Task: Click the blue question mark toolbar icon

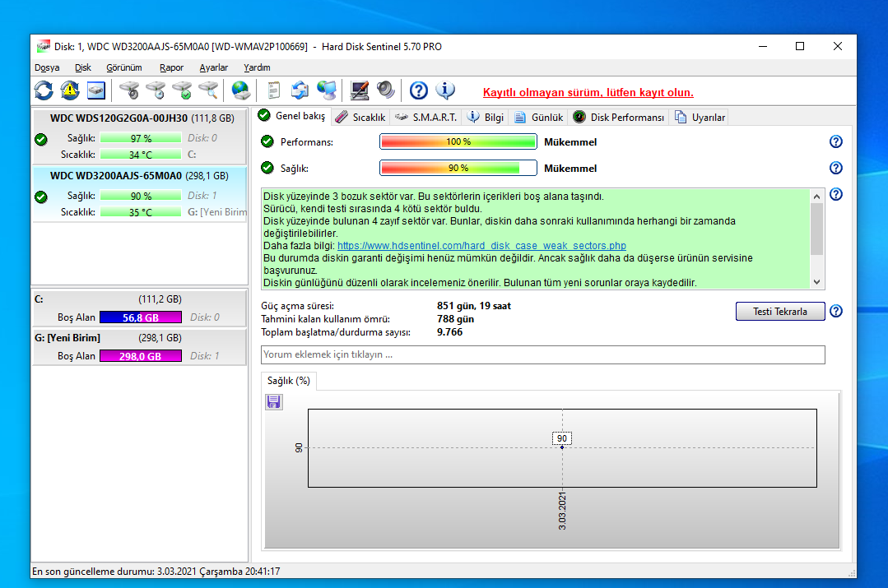Action: point(419,90)
